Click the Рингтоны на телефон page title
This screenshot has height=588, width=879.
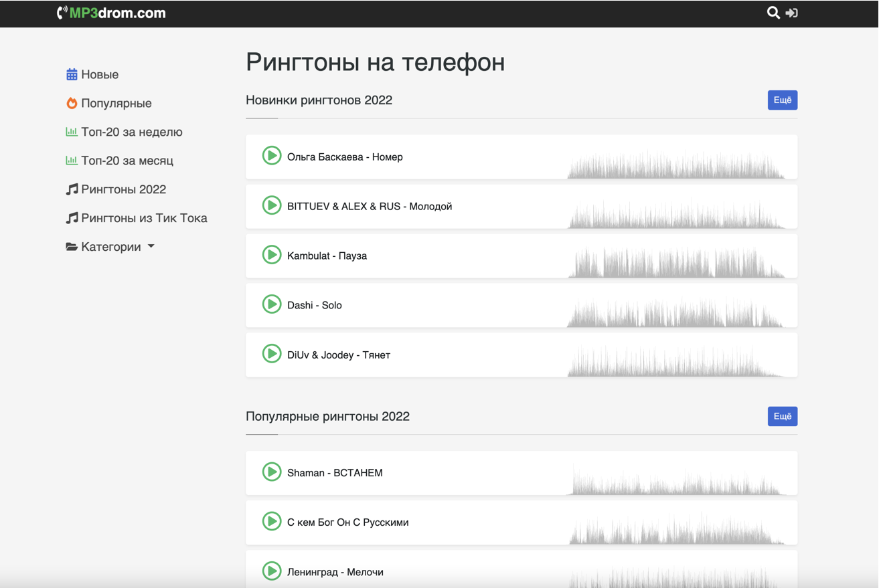coord(375,62)
